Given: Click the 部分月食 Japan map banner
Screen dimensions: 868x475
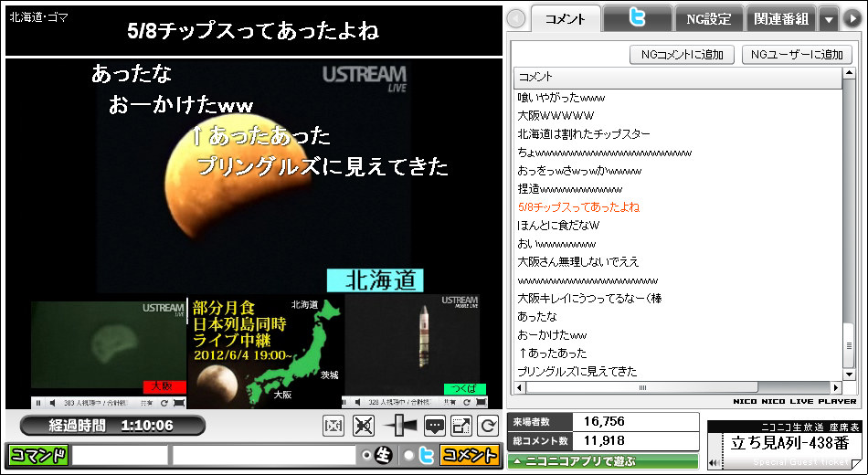Looking at the screenshot, I should 265,353.
